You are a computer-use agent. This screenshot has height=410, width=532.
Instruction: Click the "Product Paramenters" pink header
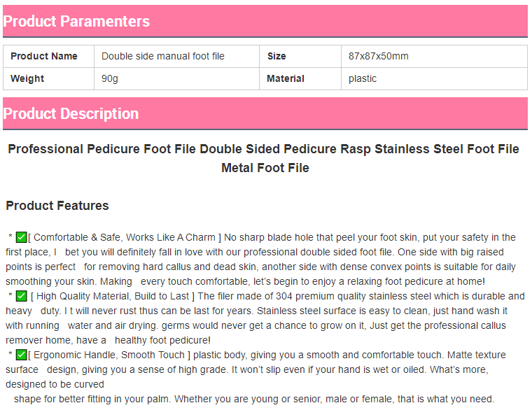click(x=76, y=22)
